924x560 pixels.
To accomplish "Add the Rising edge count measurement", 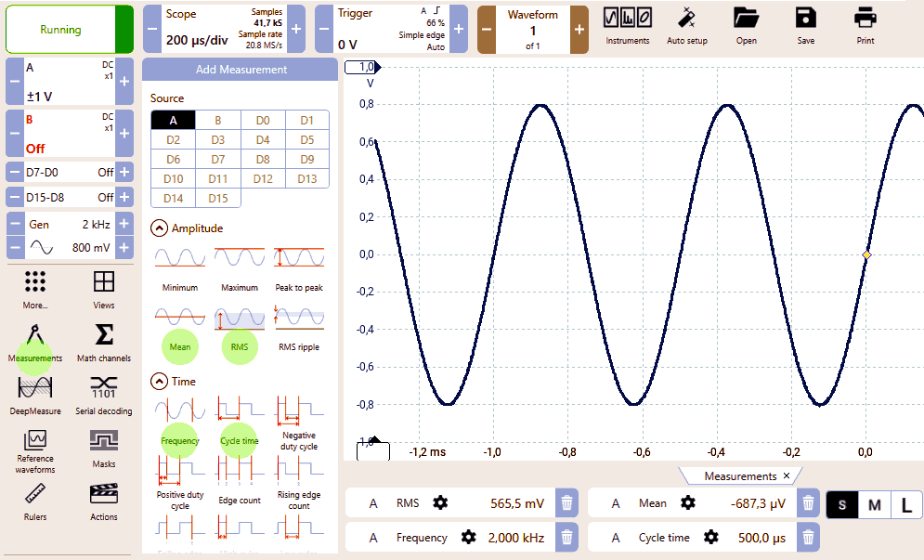I will pos(299,483).
